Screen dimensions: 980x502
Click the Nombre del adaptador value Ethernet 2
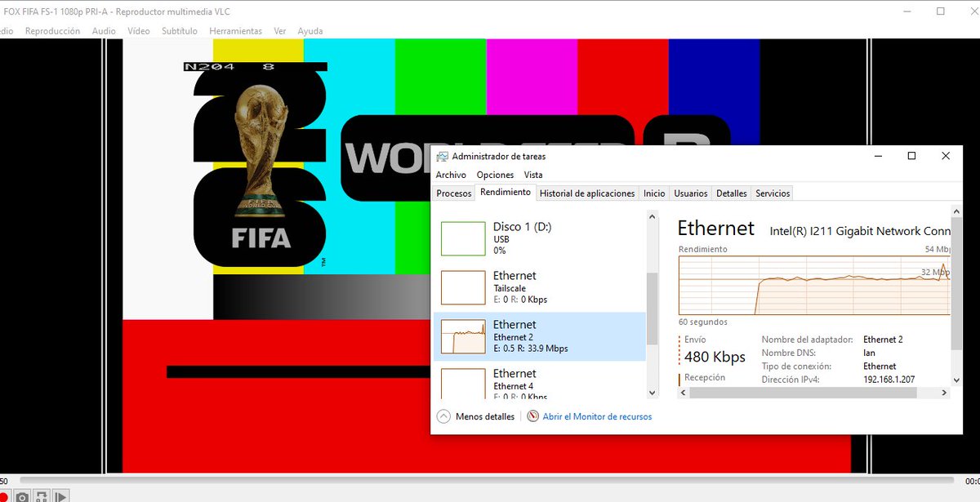tap(883, 340)
